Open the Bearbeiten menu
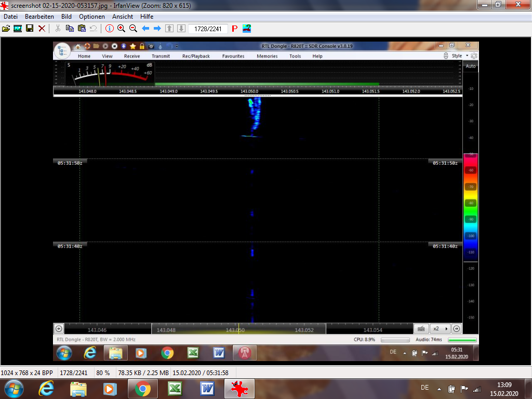This screenshot has width=532, height=399. point(39,16)
